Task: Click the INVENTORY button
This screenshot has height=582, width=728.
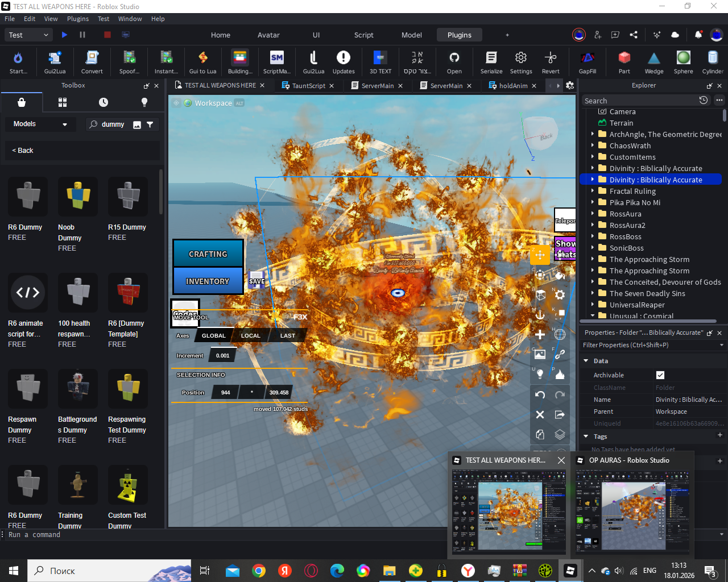Action: pyautogui.click(x=208, y=281)
